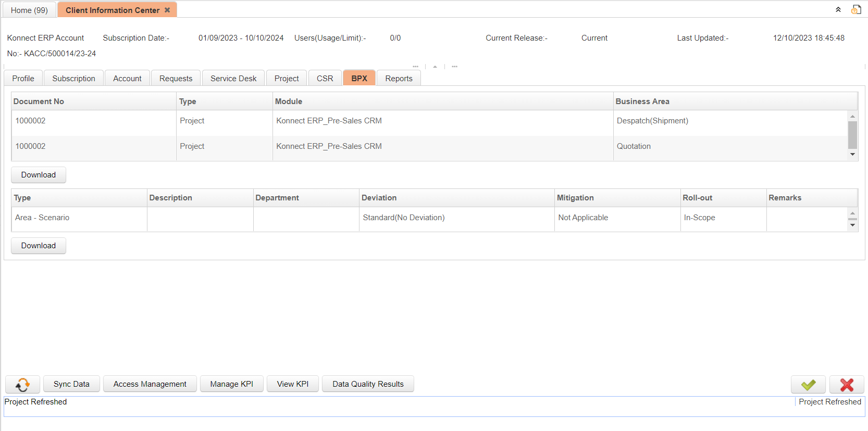Open Access Management
Screen dimensions: 868x431
150,384
